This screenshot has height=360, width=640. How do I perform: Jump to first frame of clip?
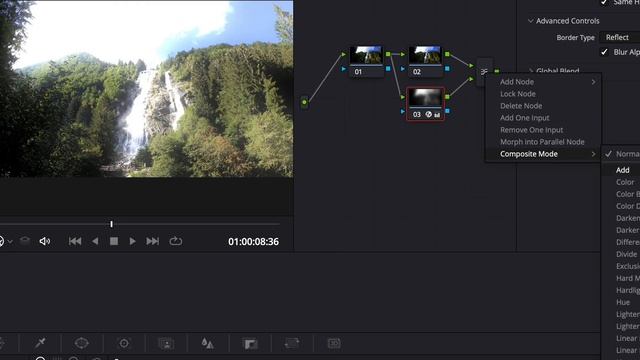(x=75, y=241)
